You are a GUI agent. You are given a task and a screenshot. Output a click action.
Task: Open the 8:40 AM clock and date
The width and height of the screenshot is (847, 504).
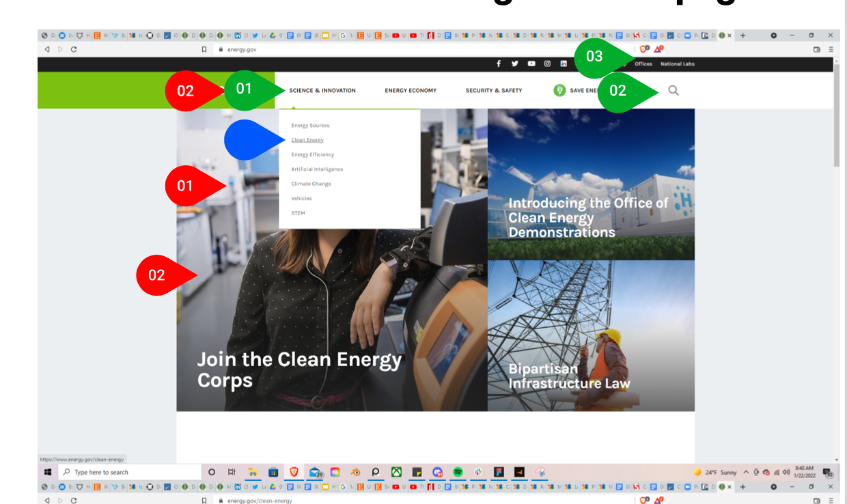(x=804, y=473)
